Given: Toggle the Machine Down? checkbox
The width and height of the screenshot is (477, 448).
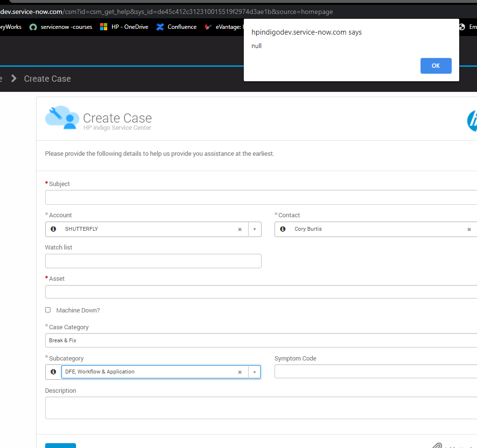Looking at the screenshot, I should pyautogui.click(x=48, y=310).
